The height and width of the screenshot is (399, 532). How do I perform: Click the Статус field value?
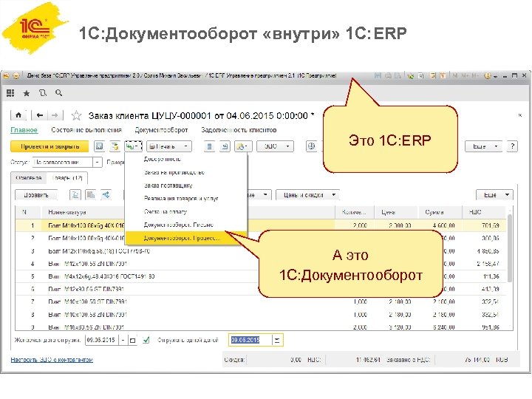pos(63,162)
